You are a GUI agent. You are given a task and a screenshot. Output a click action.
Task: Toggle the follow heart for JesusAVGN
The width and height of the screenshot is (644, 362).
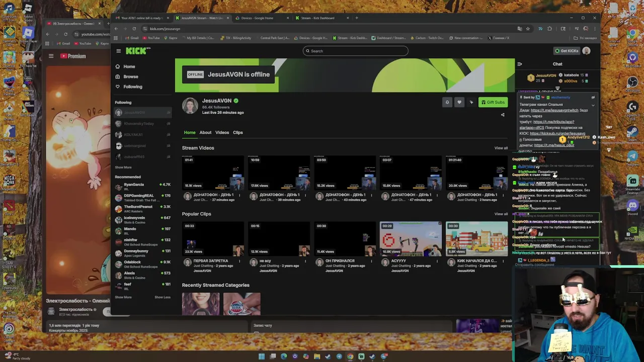459,102
